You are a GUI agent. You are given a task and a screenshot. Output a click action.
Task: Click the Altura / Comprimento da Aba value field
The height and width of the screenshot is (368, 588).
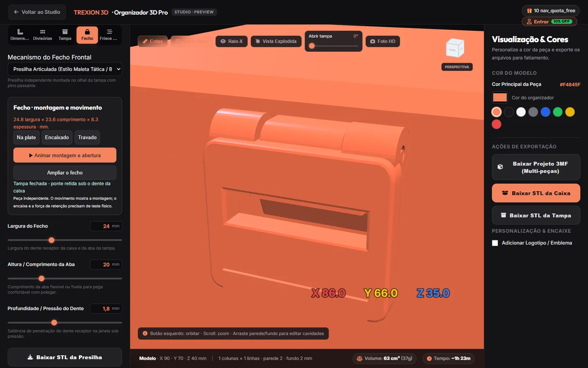click(x=106, y=264)
